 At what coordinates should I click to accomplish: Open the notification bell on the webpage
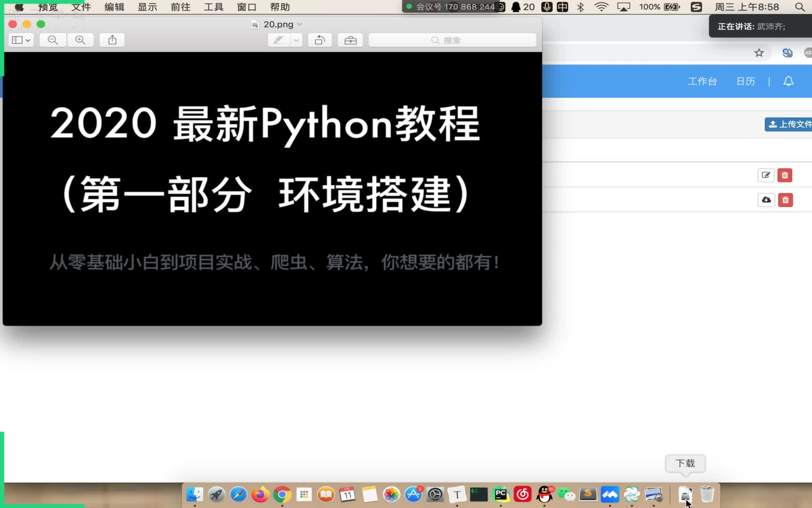(x=789, y=81)
